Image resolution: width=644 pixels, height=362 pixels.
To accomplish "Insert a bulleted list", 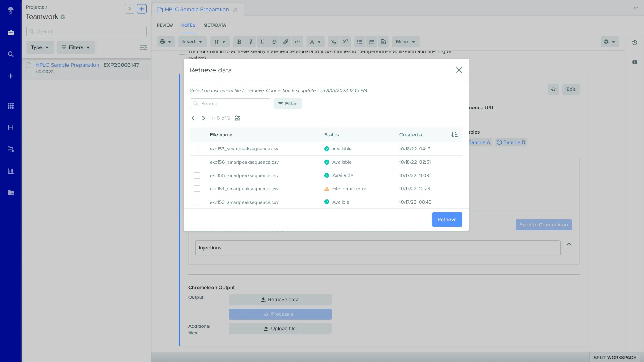I will point(360,42).
